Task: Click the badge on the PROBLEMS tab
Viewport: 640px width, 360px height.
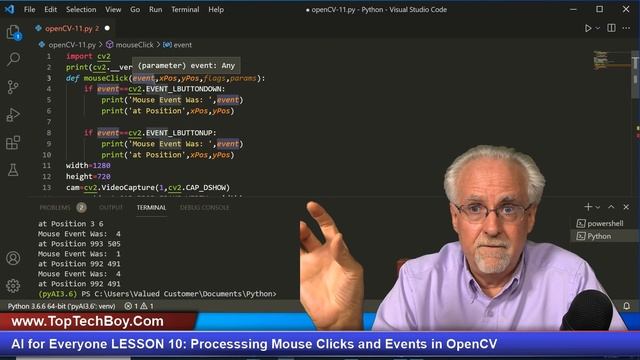Action: pyautogui.click(x=81, y=207)
